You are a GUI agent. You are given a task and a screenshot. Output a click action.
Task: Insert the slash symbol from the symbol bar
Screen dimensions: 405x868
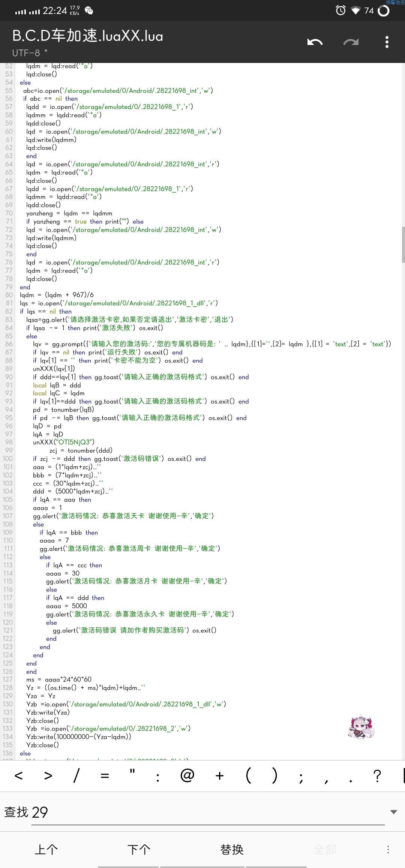pyautogui.click(x=76, y=775)
